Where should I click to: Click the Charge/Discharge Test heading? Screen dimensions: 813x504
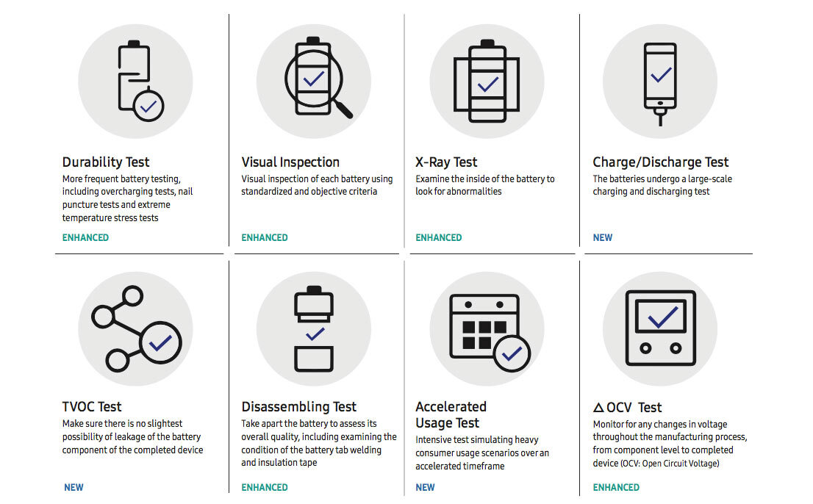(x=660, y=162)
